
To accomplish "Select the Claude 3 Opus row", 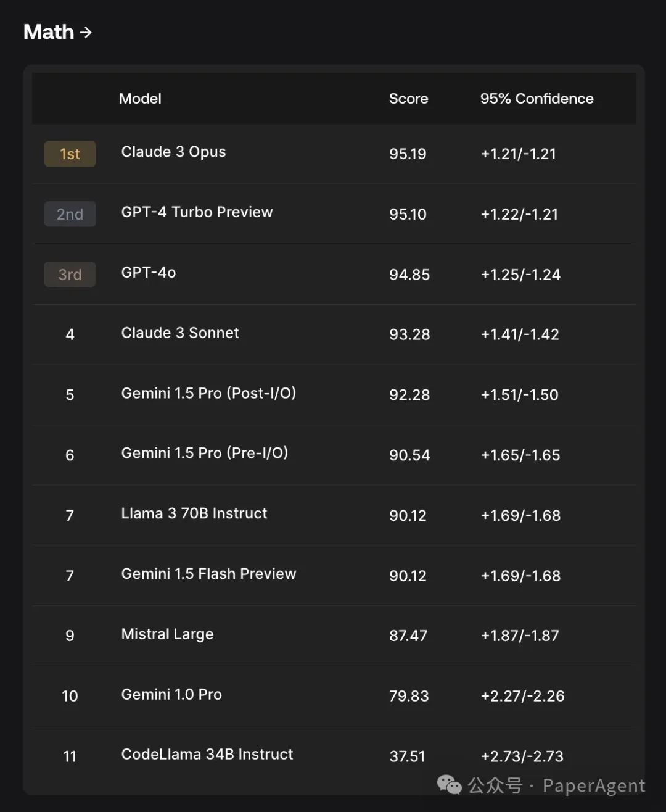I will click(x=334, y=154).
